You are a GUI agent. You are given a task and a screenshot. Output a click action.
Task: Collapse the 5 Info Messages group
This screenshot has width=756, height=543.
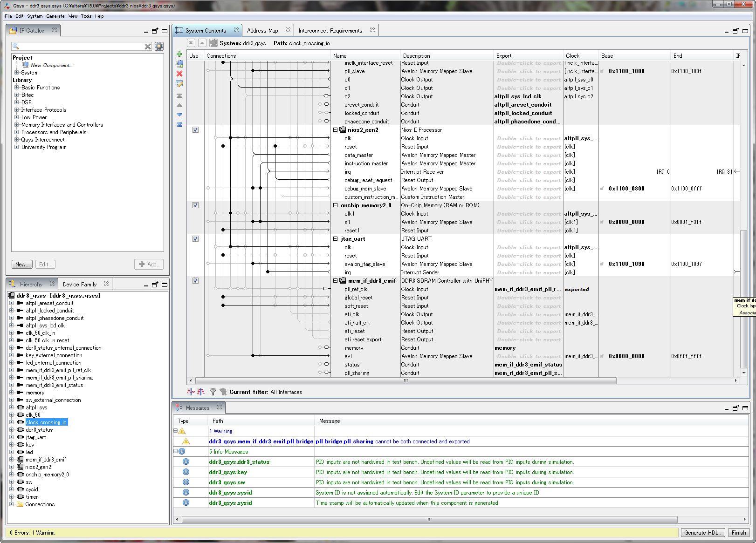(176, 451)
